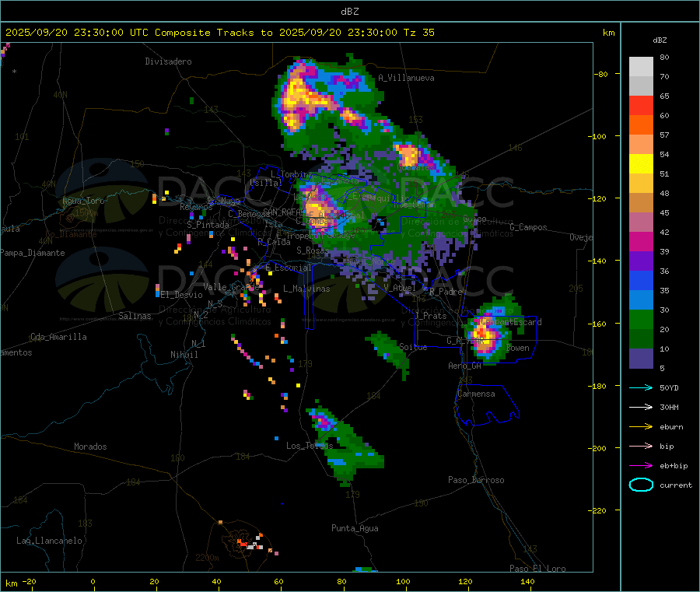Screen dimensions: 700x592
Task: Click the 140 tick on the bottom axis
Action: [x=527, y=581]
